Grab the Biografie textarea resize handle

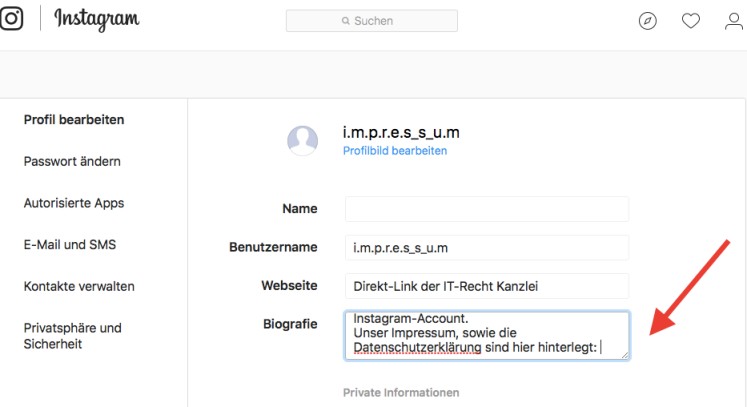tap(624, 353)
